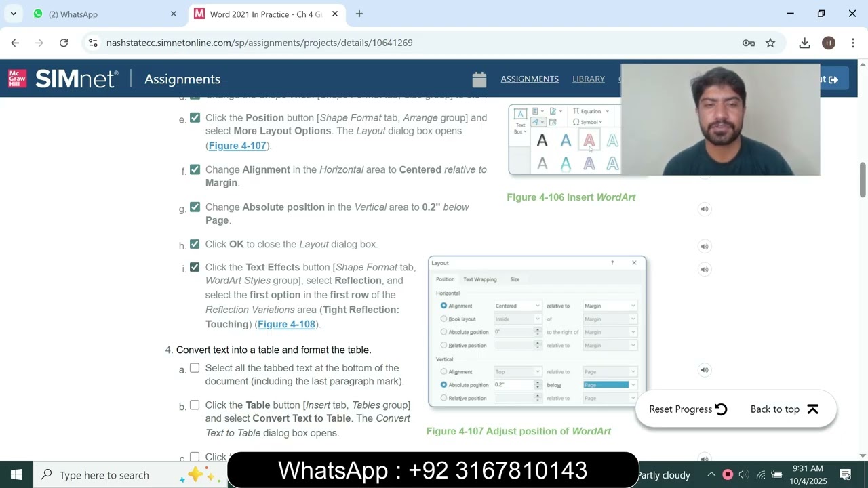Screen dimensions: 868x488
Task: Uncheck step i Text Effects checkbox
Action: pos(195,267)
